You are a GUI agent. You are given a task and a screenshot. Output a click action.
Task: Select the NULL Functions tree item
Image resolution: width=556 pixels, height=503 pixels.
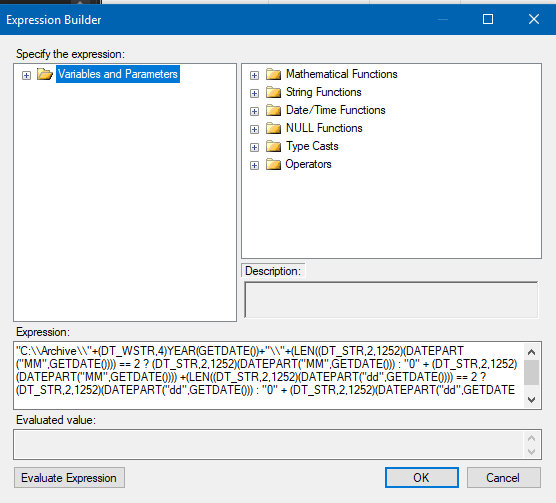click(x=324, y=128)
